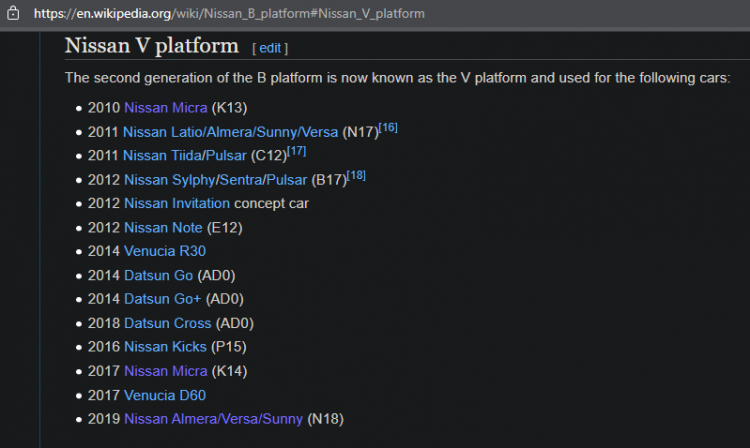Viewport: 750px width, 448px height.
Task: Click the '(P15)' model code text
Action: click(229, 347)
